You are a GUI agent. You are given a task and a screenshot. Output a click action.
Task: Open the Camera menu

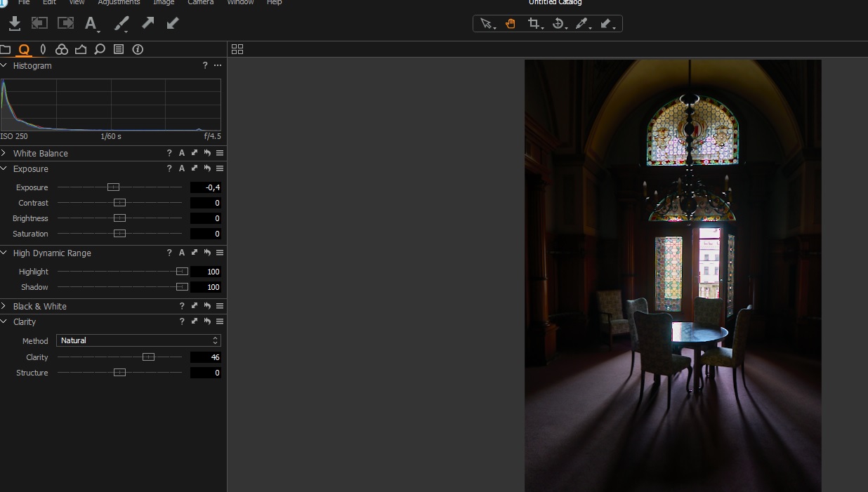click(x=200, y=3)
